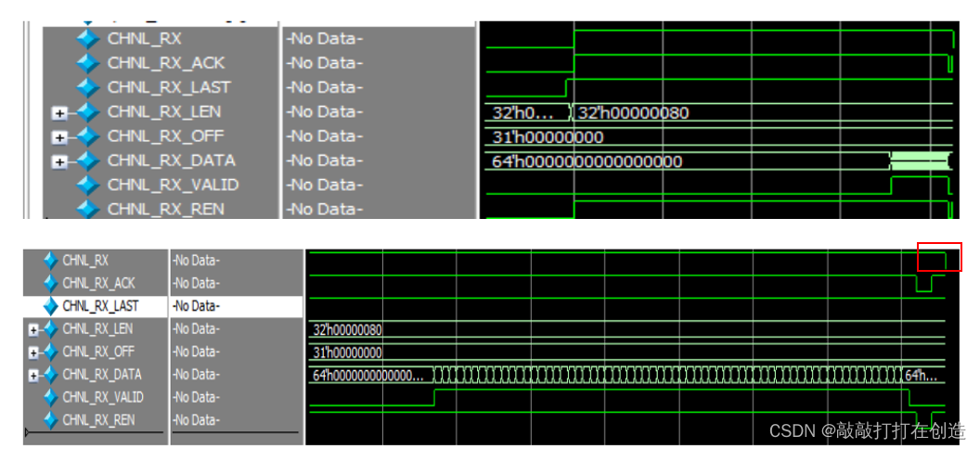
Task: Expand CHNL_RX_OFF in the bottom waveform panel
Action: coord(33,353)
